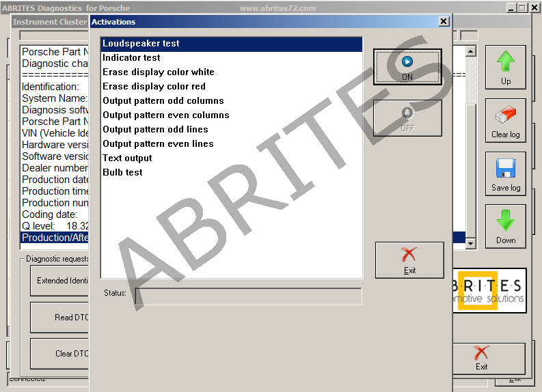Click the green Up arrow button
This screenshot has width=542, height=392.
506,68
